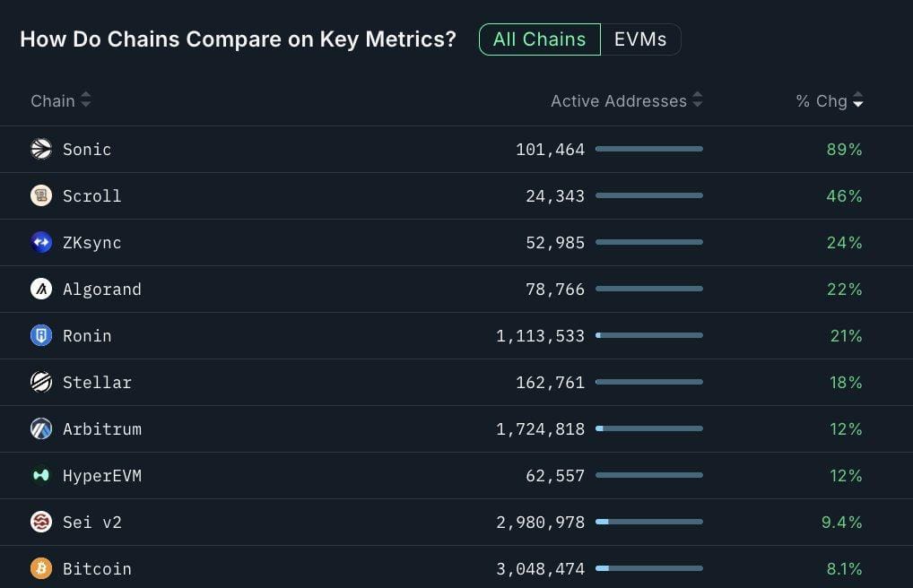913x588 pixels.
Task: Click the ZKsync chain logo icon
Action: 41,243
